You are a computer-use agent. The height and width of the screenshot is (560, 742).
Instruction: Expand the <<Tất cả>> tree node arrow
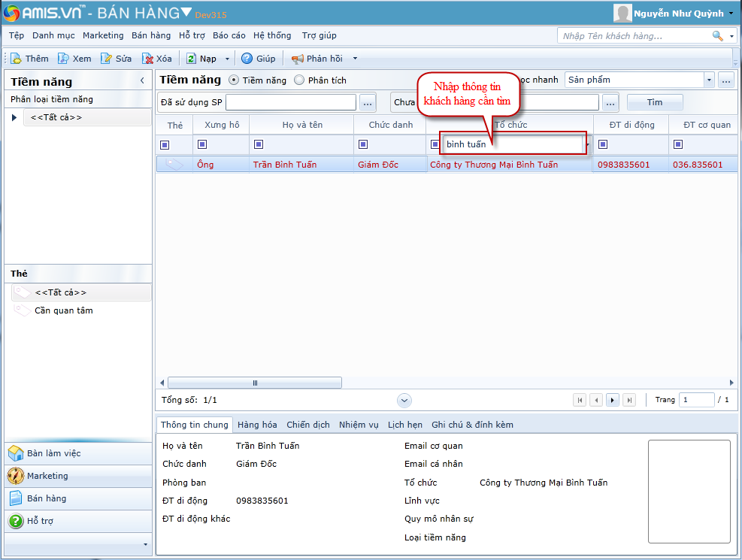tap(14, 117)
